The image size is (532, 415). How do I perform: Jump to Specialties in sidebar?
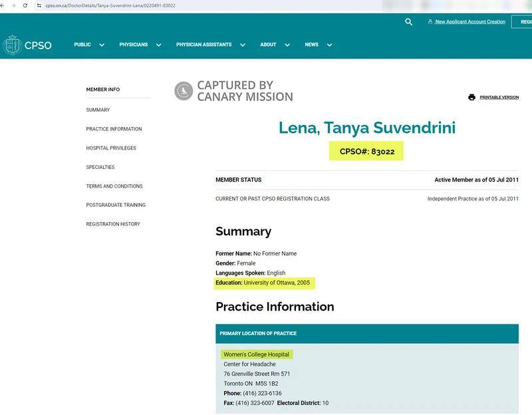tap(100, 167)
